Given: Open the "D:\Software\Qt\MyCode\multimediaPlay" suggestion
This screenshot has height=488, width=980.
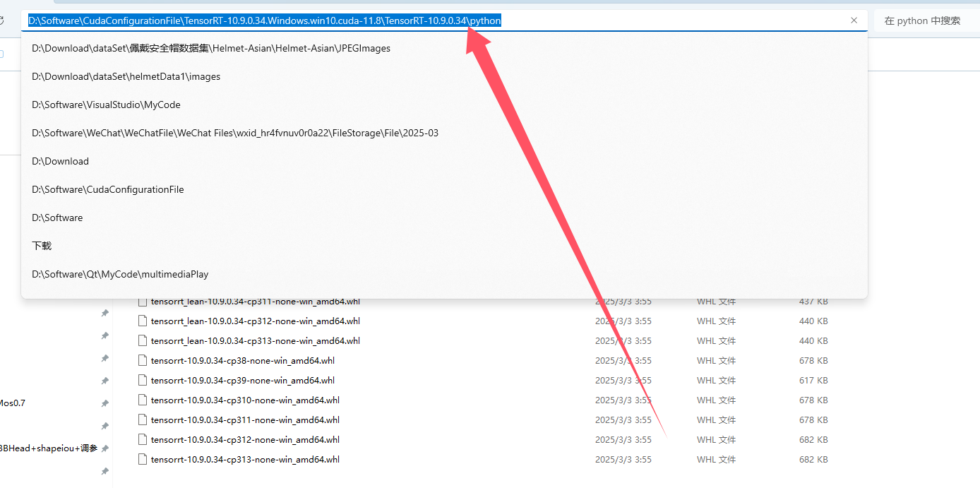Looking at the screenshot, I should click(119, 274).
